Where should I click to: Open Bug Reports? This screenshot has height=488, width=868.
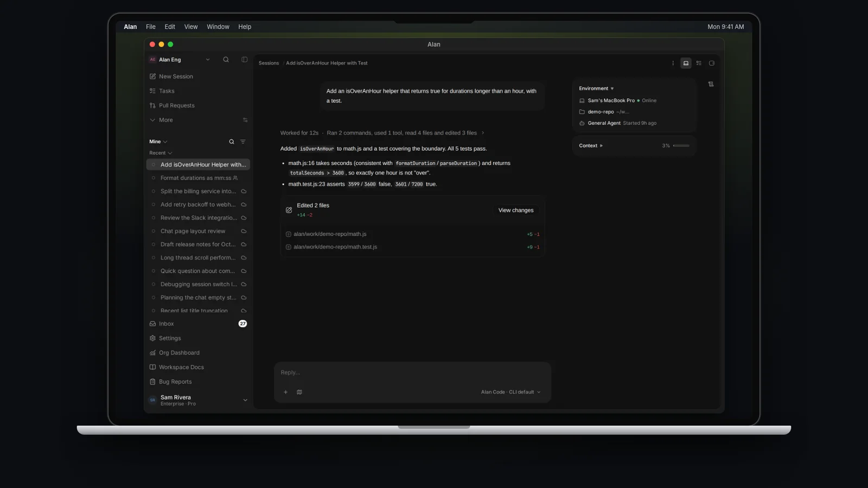(x=198, y=382)
